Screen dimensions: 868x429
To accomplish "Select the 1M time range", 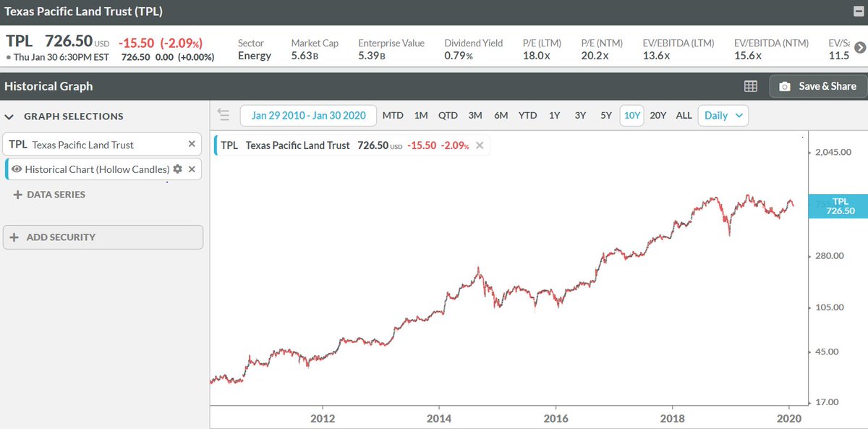I will (x=421, y=115).
